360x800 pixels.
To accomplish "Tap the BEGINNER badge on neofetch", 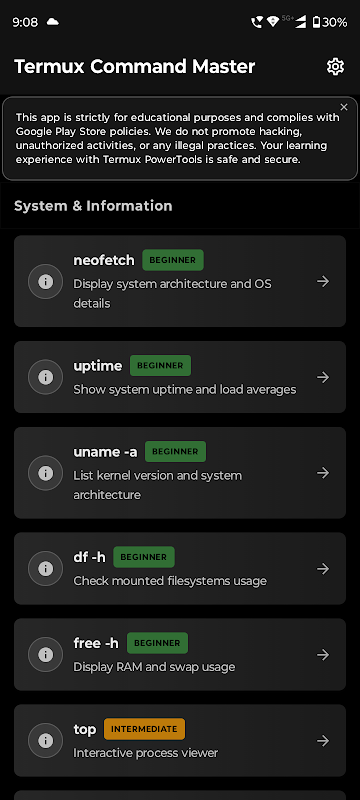I will click(x=173, y=260).
